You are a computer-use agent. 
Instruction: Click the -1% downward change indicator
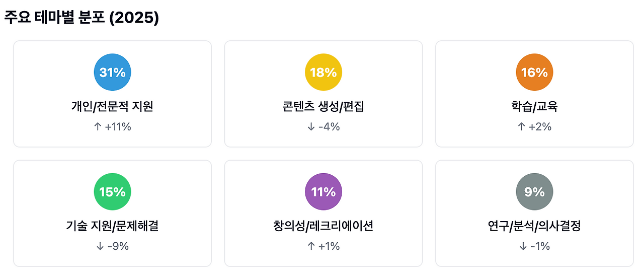point(534,246)
